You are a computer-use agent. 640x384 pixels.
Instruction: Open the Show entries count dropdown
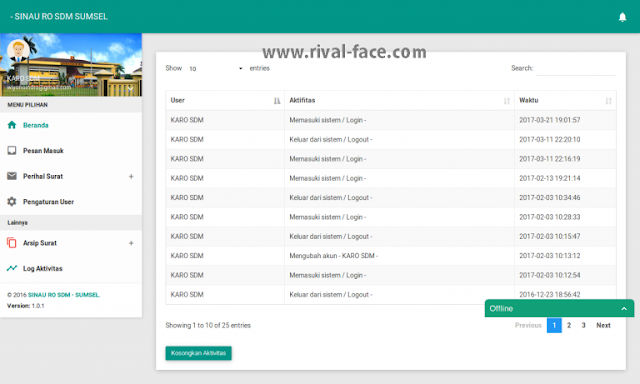click(216, 69)
